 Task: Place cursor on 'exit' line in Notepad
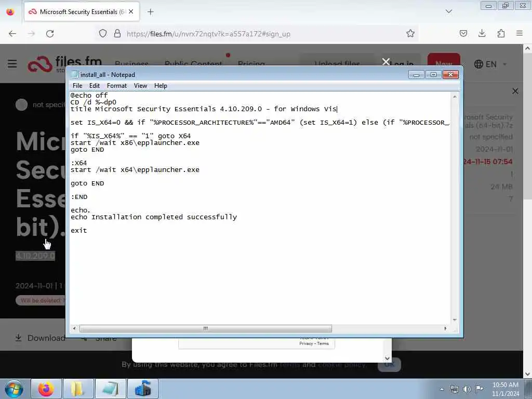click(79, 231)
